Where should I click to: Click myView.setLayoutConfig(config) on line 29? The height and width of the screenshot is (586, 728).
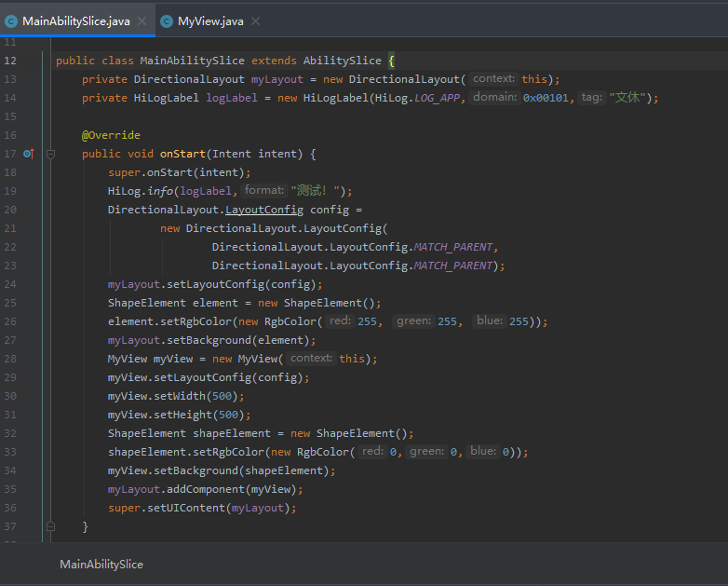tap(209, 377)
